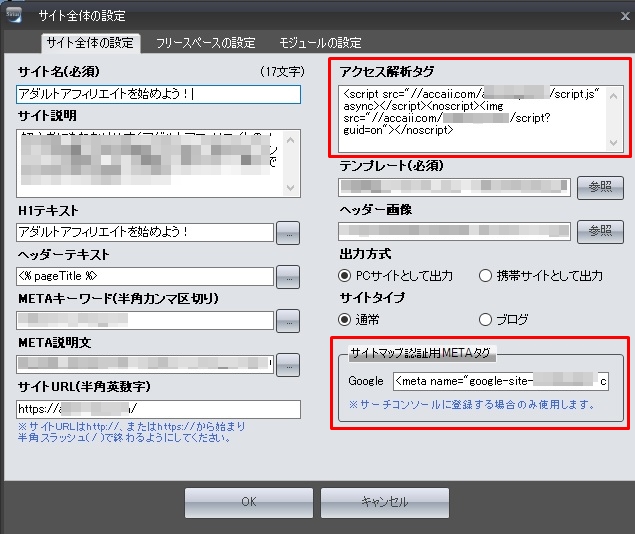Switch to the サイト全体の設定 tab

click(90, 43)
